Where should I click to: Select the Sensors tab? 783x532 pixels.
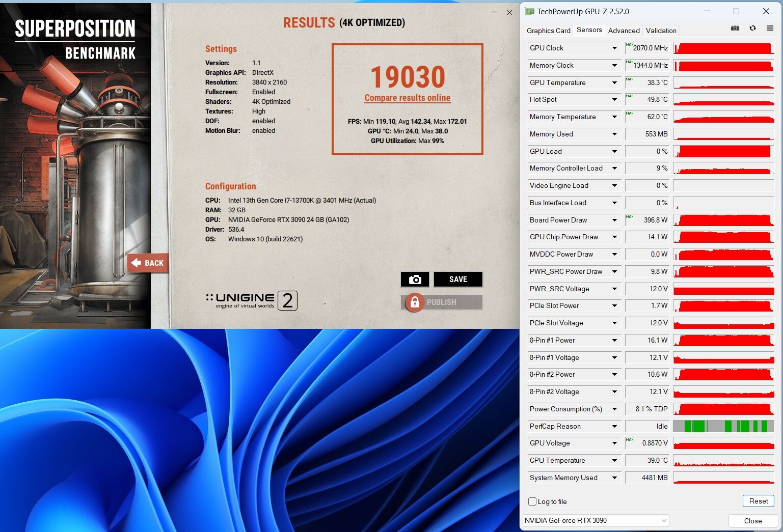(x=589, y=30)
